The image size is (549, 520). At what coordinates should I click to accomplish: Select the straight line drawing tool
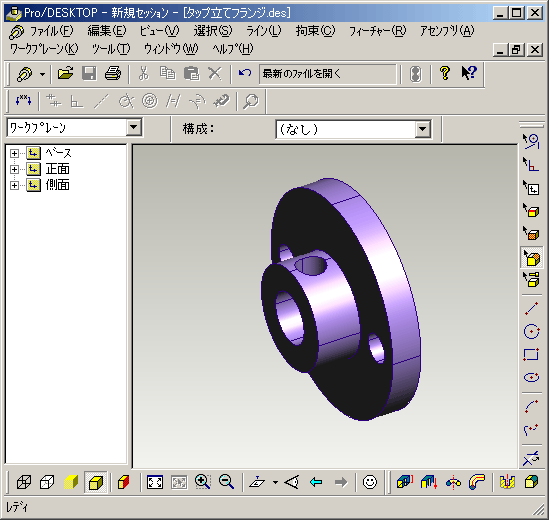coord(531,308)
